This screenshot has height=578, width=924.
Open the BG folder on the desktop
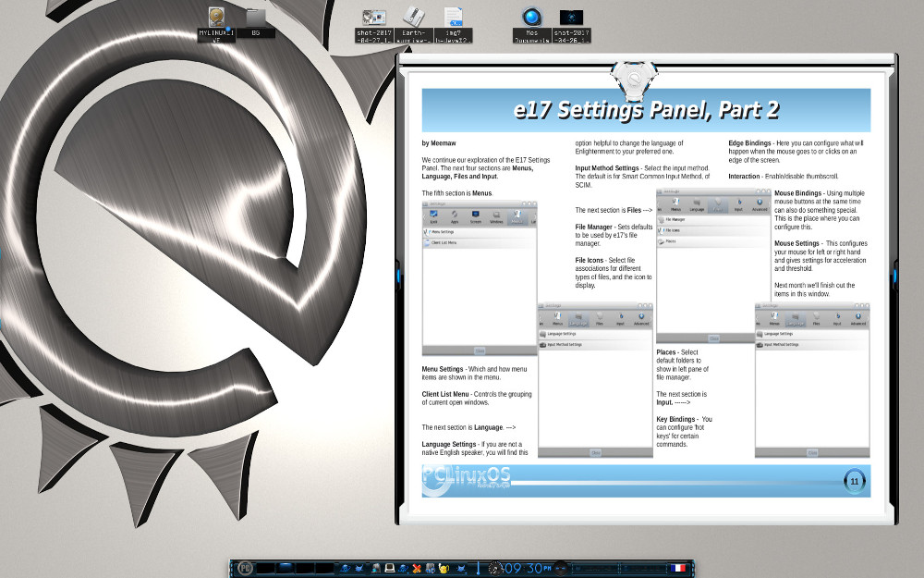[x=255, y=22]
